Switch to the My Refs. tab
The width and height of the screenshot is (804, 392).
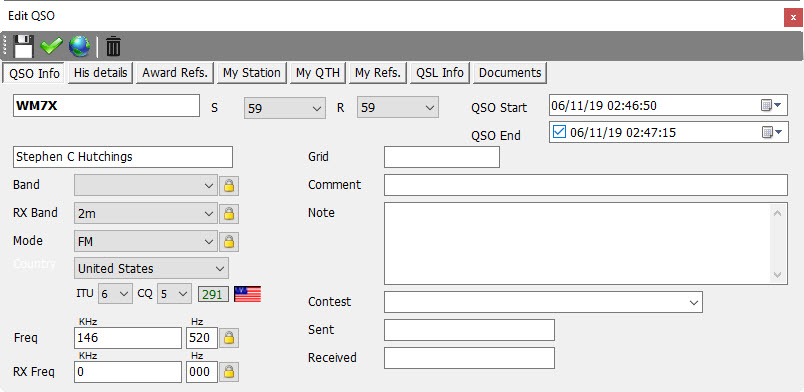coord(378,73)
